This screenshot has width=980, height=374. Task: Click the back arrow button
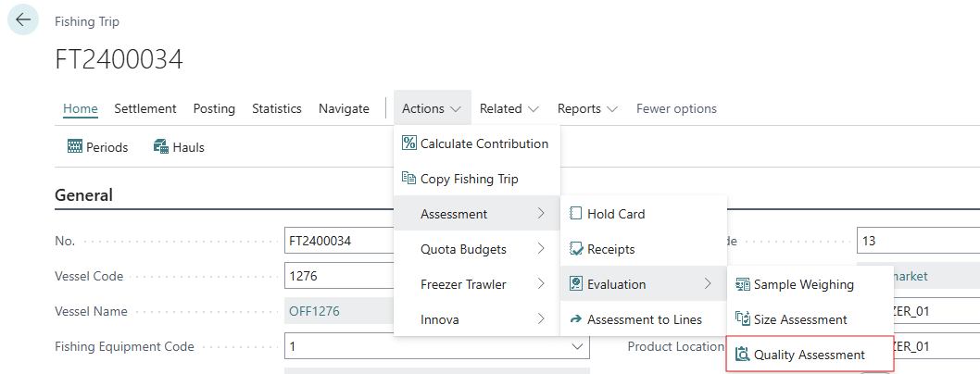pyautogui.click(x=23, y=20)
